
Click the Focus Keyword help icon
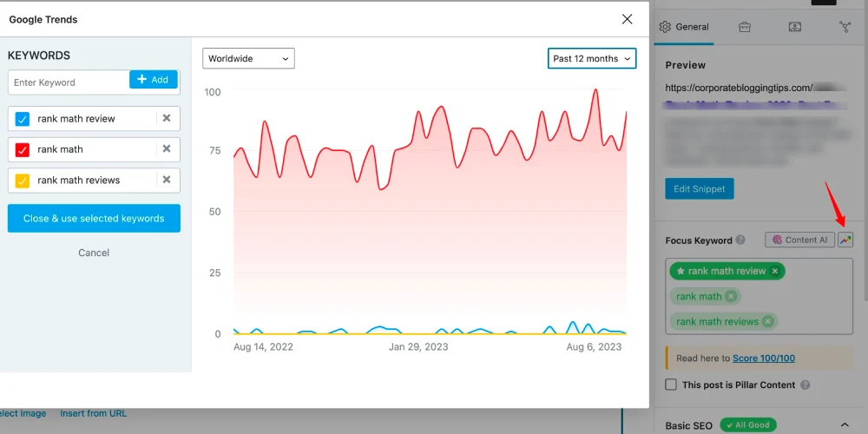[x=740, y=240]
